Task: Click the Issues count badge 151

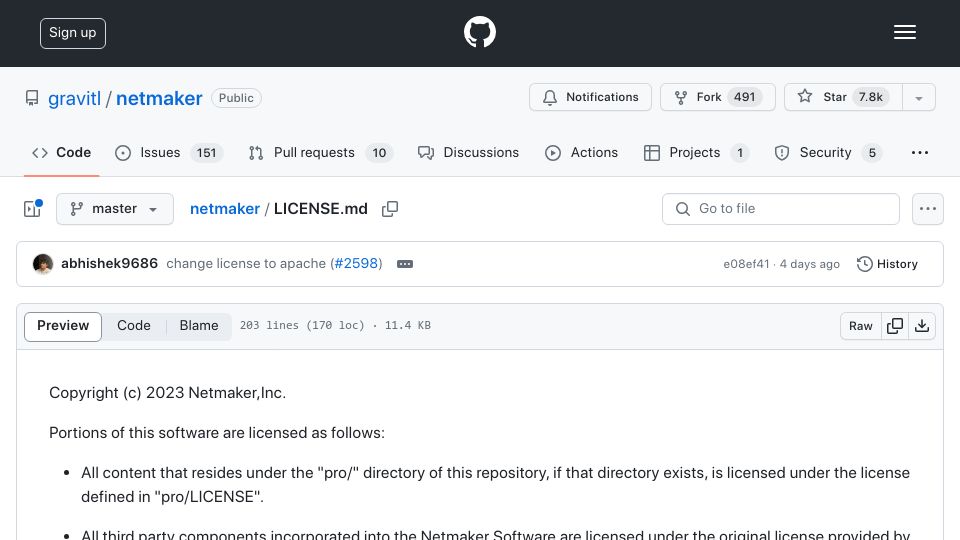Action: (x=206, y=152)
